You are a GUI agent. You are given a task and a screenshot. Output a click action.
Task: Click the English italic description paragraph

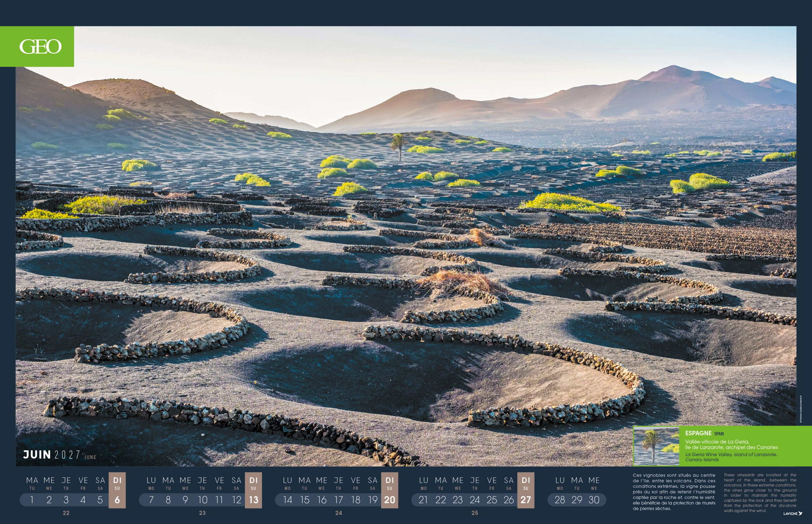[x=760, y=492]
